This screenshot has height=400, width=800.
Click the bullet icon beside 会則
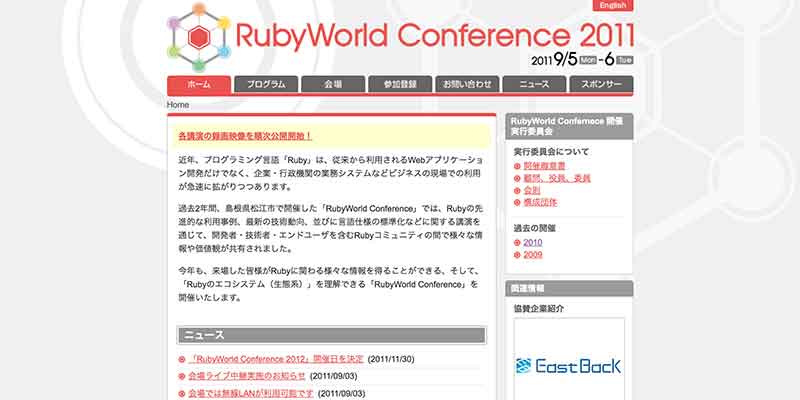point(517,190)
